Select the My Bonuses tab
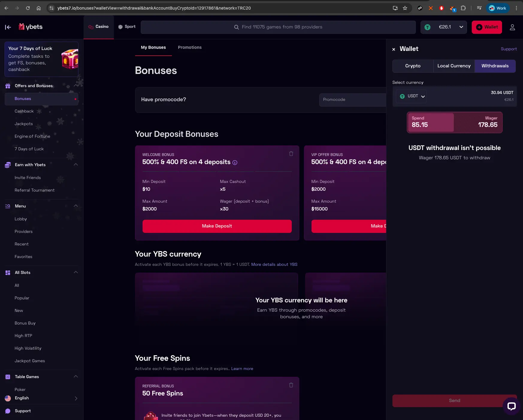The image size is (523, 420). point(153,48)
